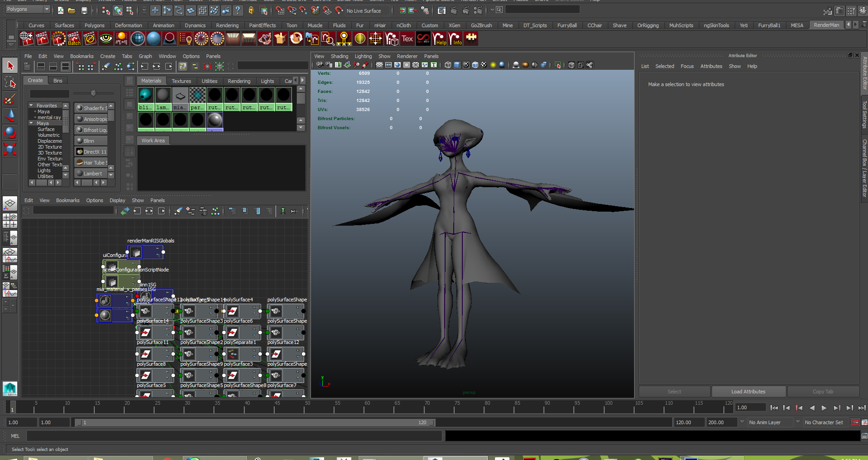Select the Paint Selection tool

10,99
